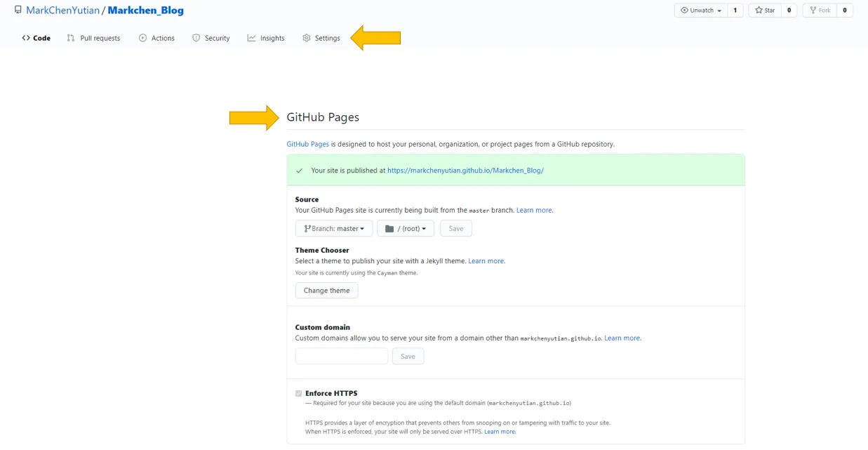
Task: Click the Actions play-circle icon
Action: 143,38
